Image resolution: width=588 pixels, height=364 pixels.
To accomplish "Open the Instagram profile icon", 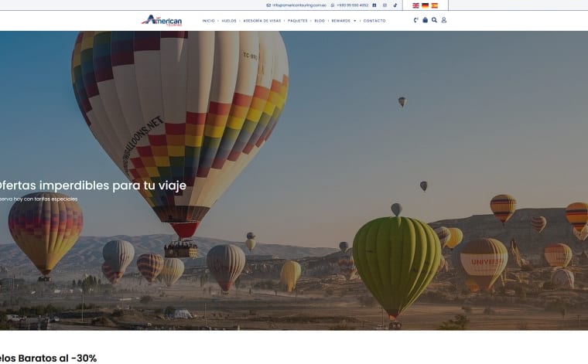I will [385, 5].
